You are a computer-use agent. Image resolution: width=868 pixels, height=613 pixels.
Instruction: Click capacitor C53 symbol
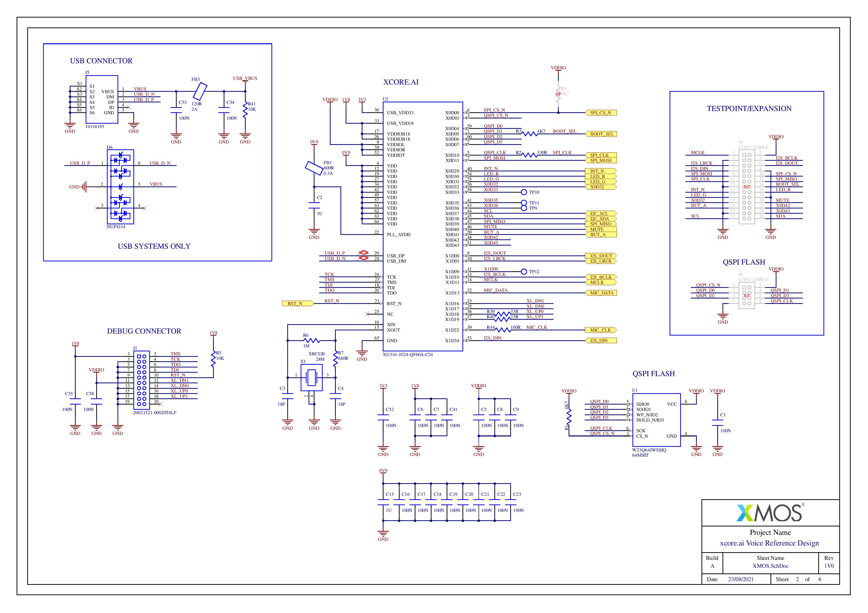pyautogui.click(x=176, y=110)
